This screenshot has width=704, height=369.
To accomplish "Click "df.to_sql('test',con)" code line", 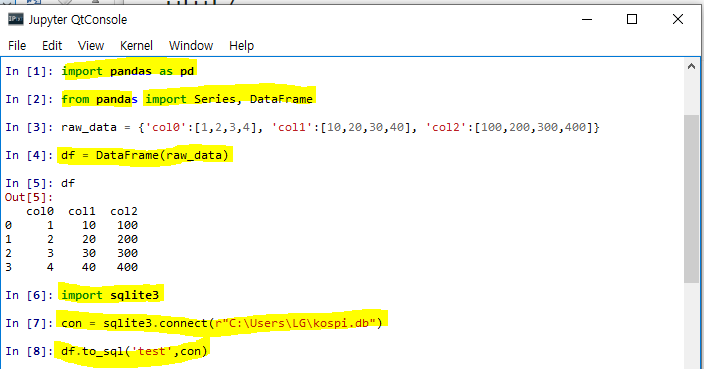I will 134,351.
